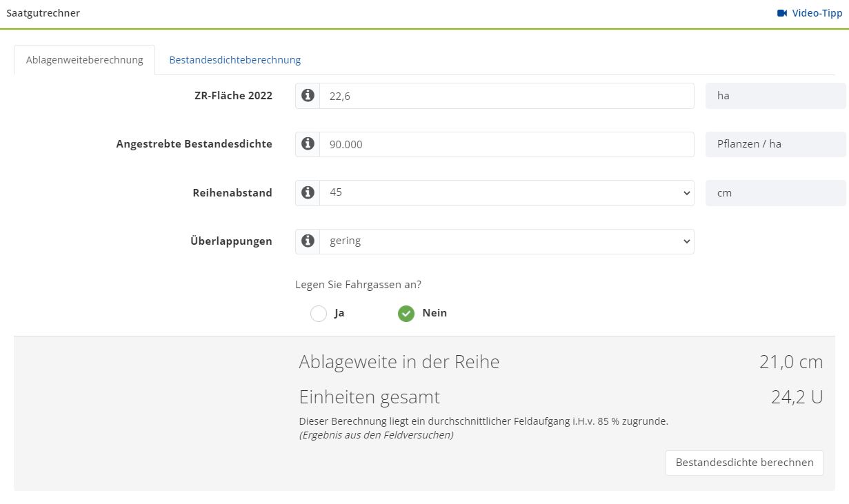The image size is (849, 504).
Task: Switch to the Bestandesdichteberechnung tab
Action: point(234,60)
